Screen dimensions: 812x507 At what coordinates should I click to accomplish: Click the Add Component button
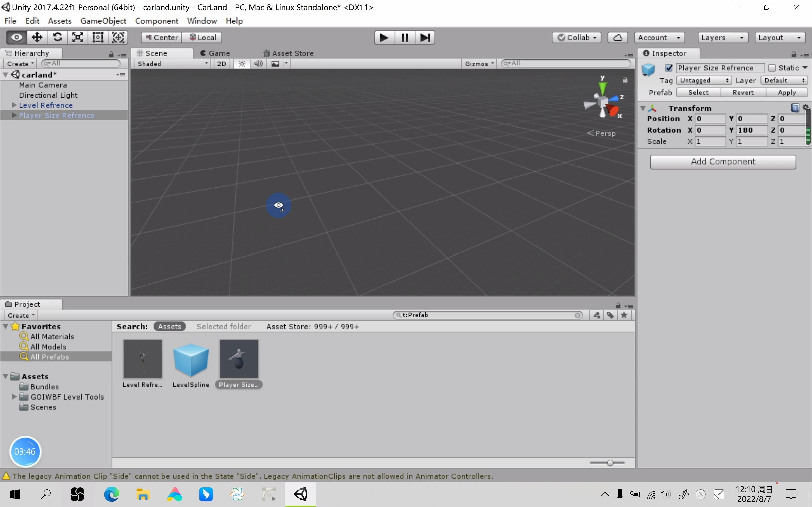coord(723,162)
